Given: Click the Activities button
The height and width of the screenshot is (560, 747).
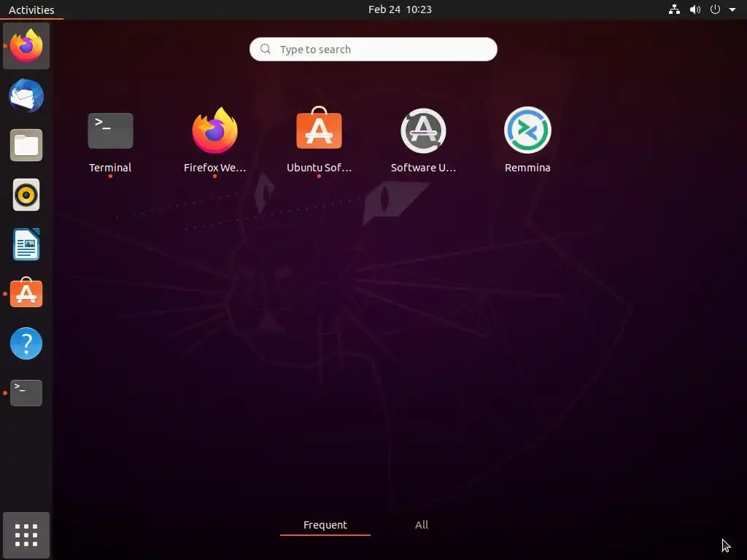Looking at the screenshot, I should pyautogui.click(x=31, y=9).
